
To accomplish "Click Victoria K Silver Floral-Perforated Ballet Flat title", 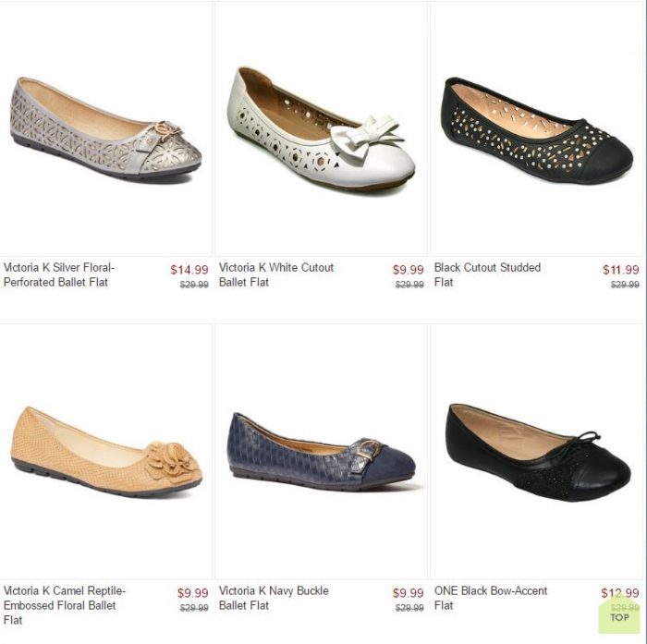I will [x=58, y=274].
